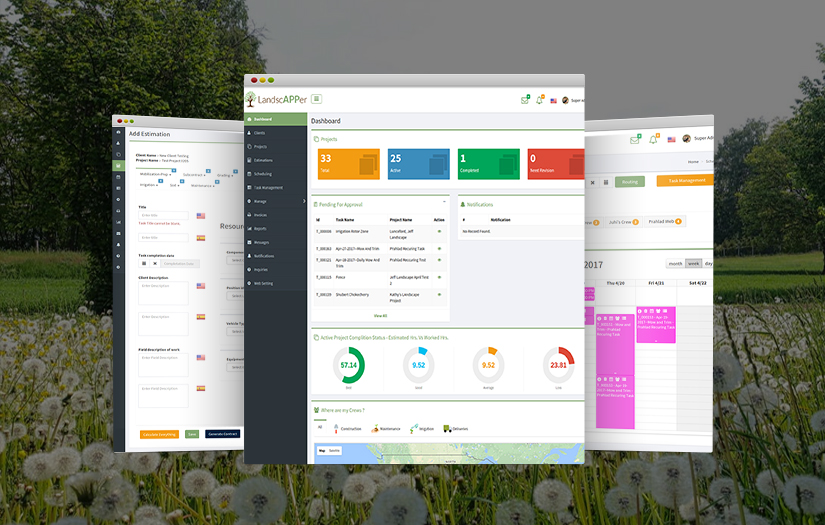Screen dimensions: 825x525
Task: Click the green 1 Completed projects card
Action: [x=489, y=164]
